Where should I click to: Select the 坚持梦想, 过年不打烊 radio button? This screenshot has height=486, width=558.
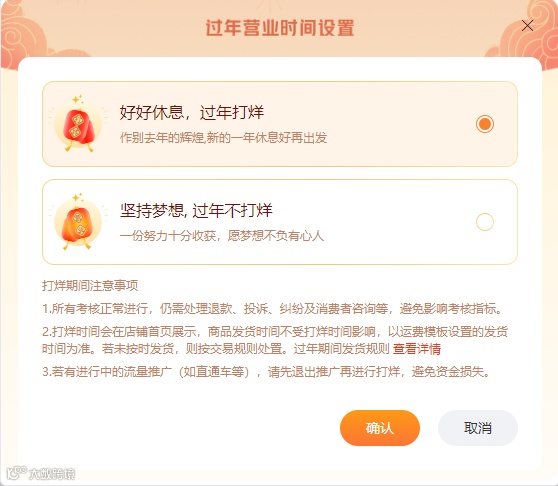(485, 222)
